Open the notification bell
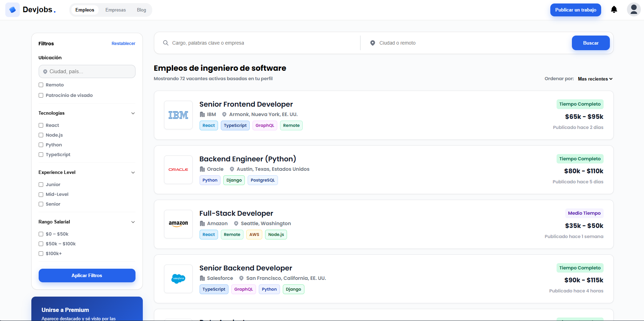This screenshot has width=644, height=321. (614, 9)
